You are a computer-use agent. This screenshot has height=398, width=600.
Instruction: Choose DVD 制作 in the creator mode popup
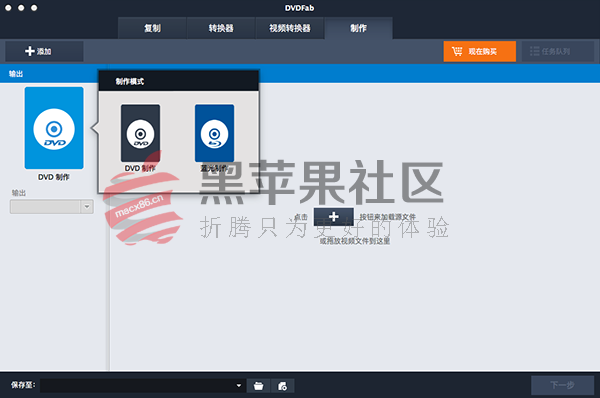pyautogui.click(x=140, y=133)
